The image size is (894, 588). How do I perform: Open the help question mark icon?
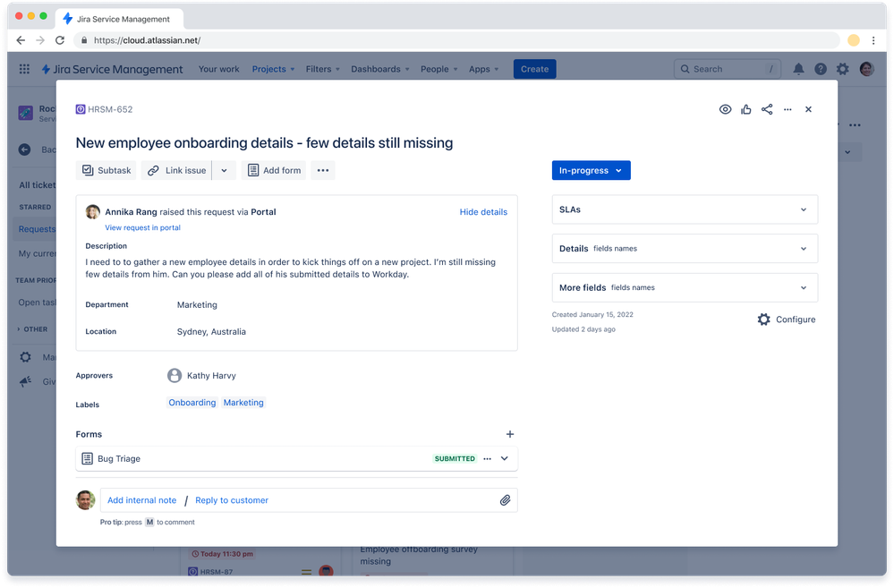(821, 69)
